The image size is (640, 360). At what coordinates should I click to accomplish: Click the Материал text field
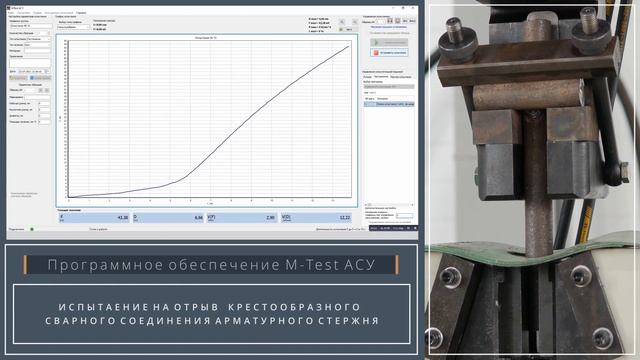tap(38, 51)
